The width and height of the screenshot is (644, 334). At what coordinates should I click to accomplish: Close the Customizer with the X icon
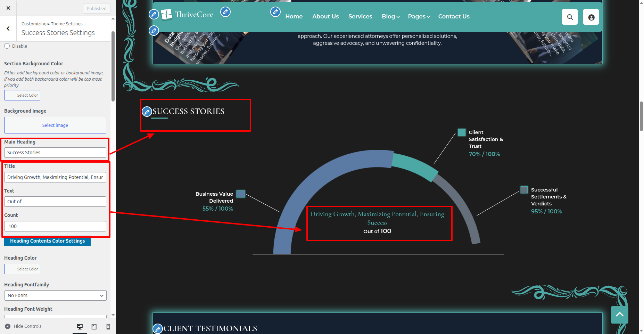tap(8, 8)
